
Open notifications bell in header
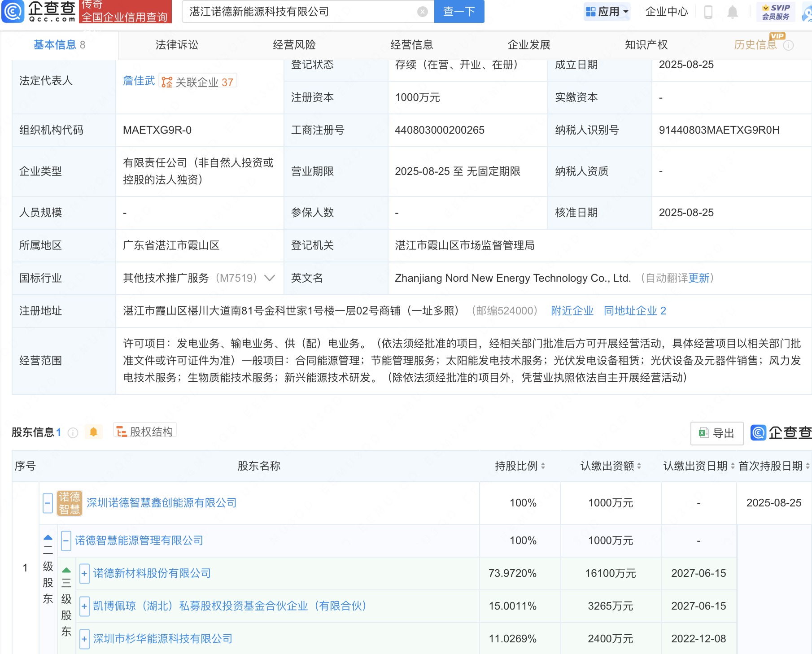click(x=732, y=12)
